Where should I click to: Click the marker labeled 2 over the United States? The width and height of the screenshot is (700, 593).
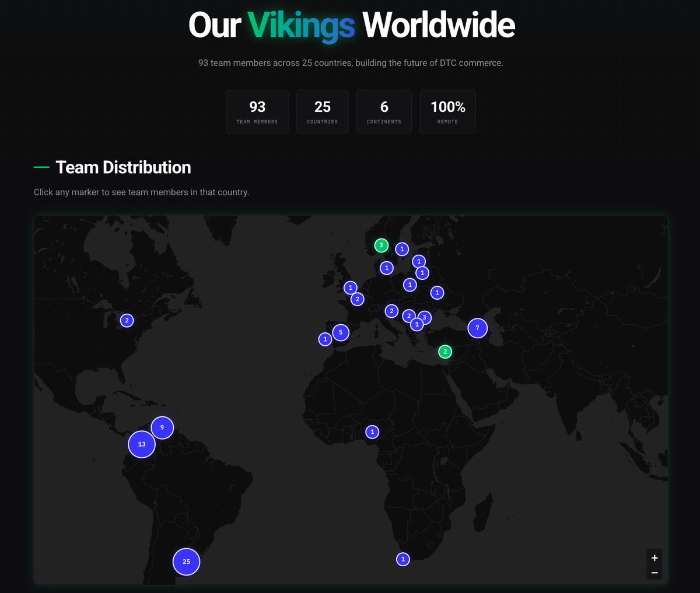tap(127, 320)
